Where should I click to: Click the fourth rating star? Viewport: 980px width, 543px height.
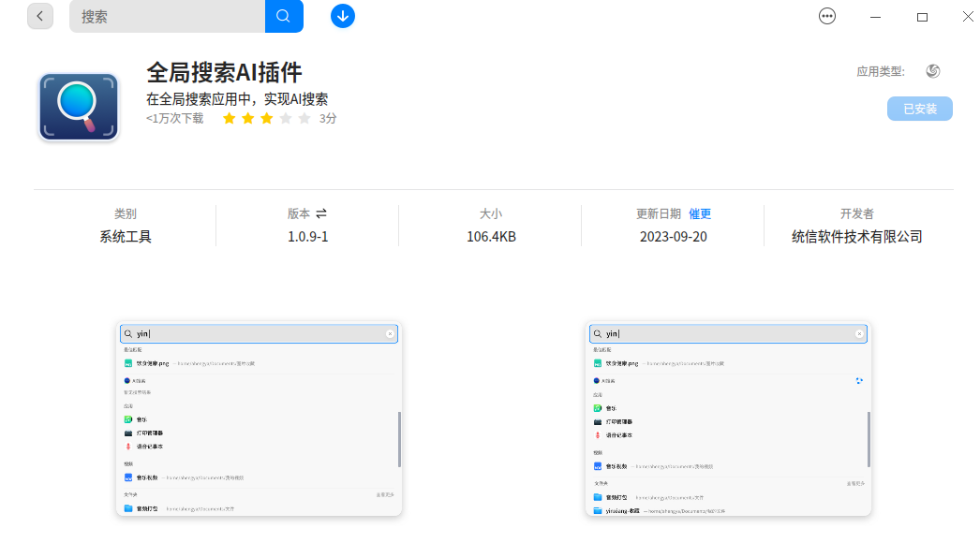(286, 119)
